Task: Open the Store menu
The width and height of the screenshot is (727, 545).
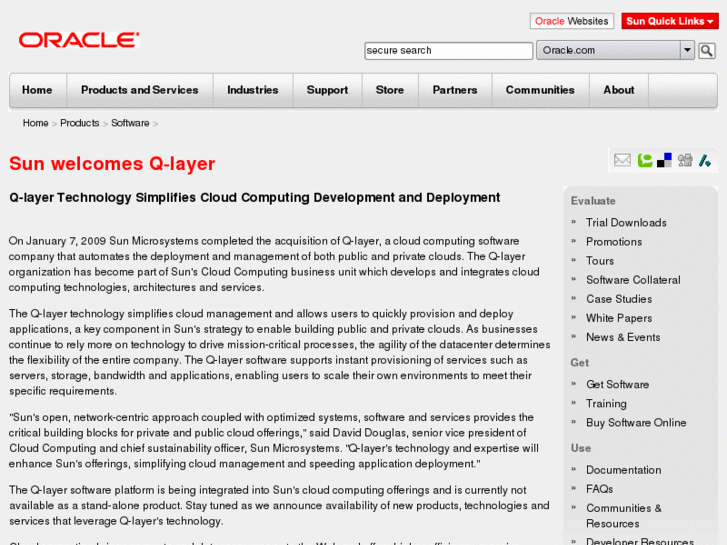Action: (390, 90)
